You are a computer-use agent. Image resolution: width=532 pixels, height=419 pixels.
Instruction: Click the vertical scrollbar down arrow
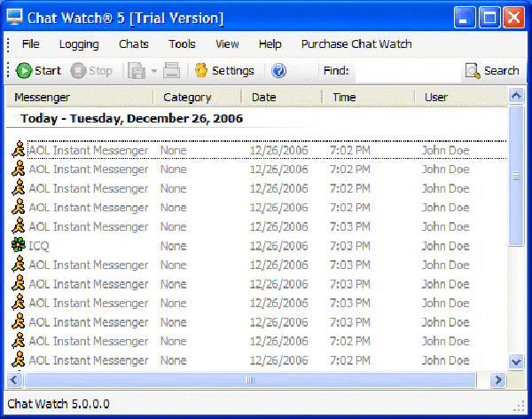click(516, 361)
